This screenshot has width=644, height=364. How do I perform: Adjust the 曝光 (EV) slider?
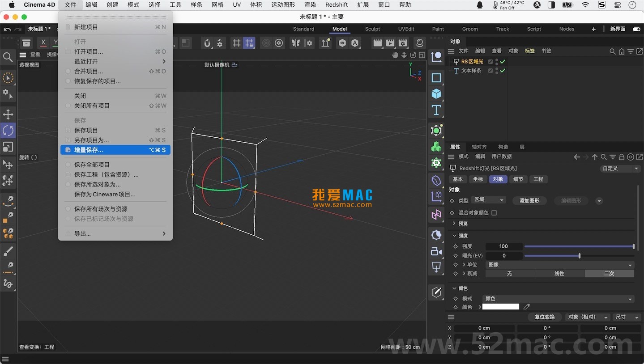point(580,256)
